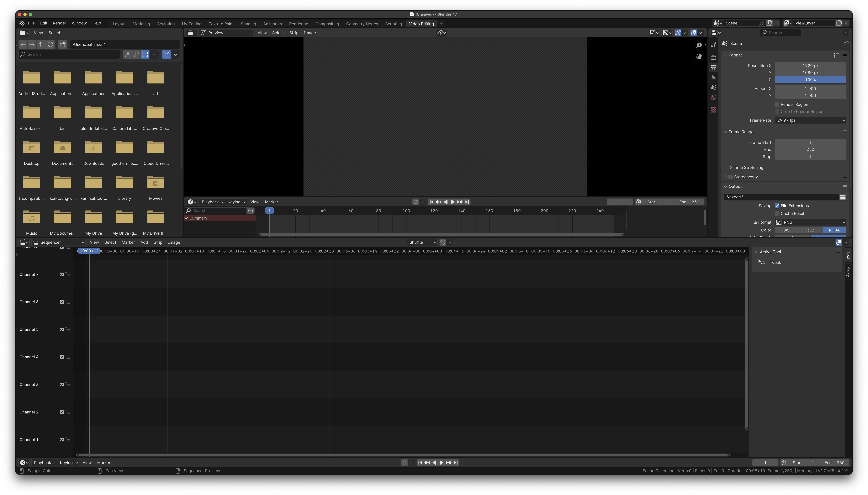Mute Channel 3 checkbox
Screen dimensions: 868x495
[62, 385]
